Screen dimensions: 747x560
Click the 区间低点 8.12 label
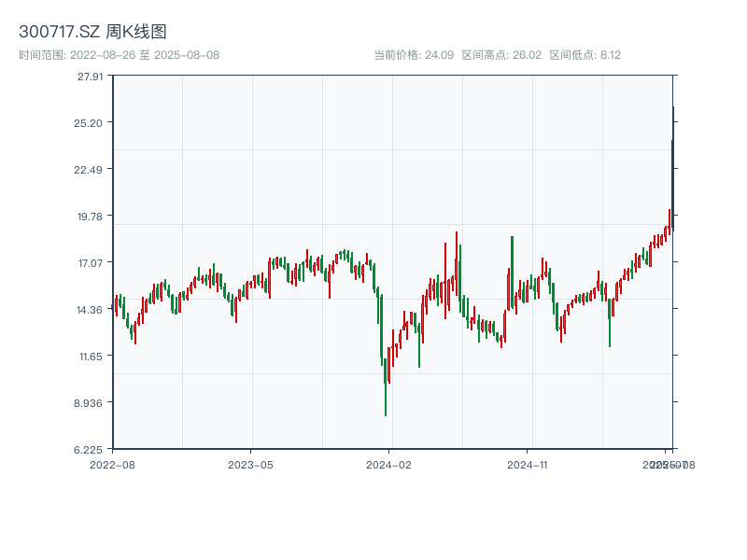click(585, 55)
